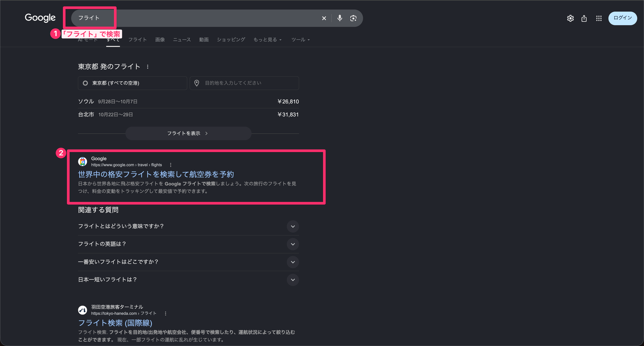
Task: Switch to the ニュース tab
Action: (182, 40)
